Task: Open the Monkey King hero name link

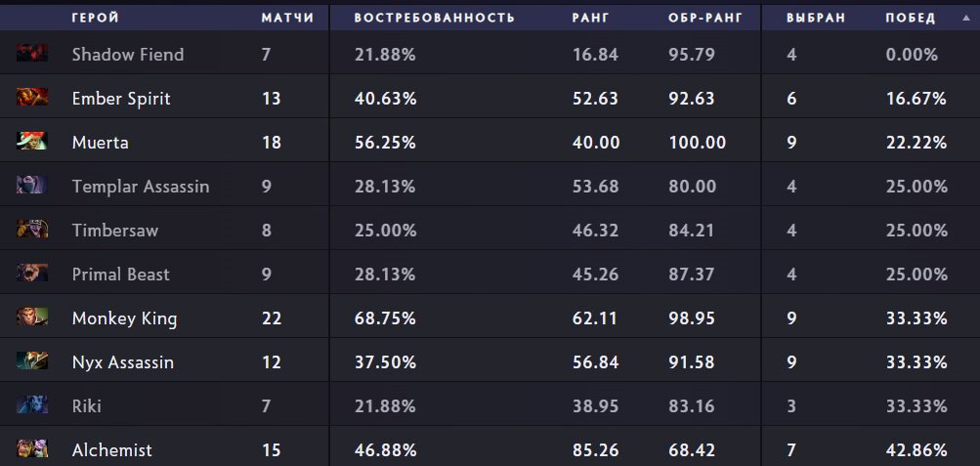Action: (x=124, y=318)
